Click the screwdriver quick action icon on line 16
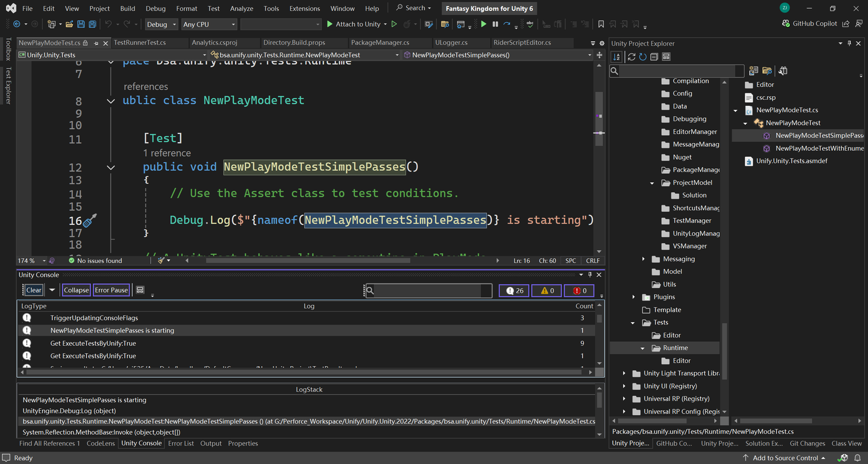Viewport: 868px width, 464px height. pyautogui.click(x=90, y=220)
